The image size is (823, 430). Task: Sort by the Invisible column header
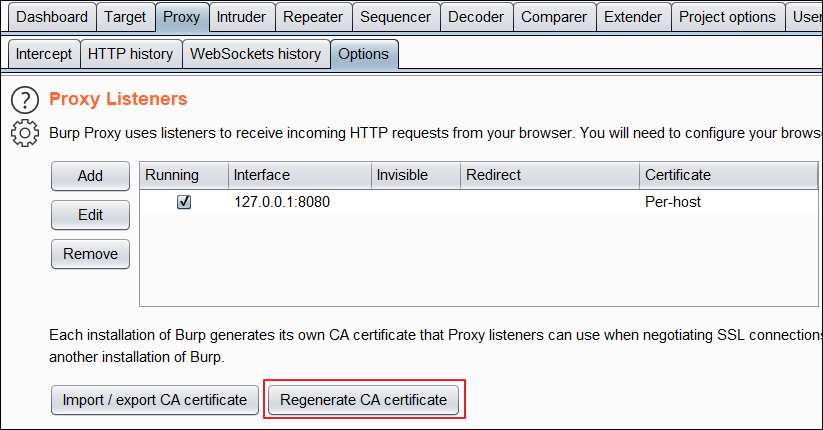[416, 175]
